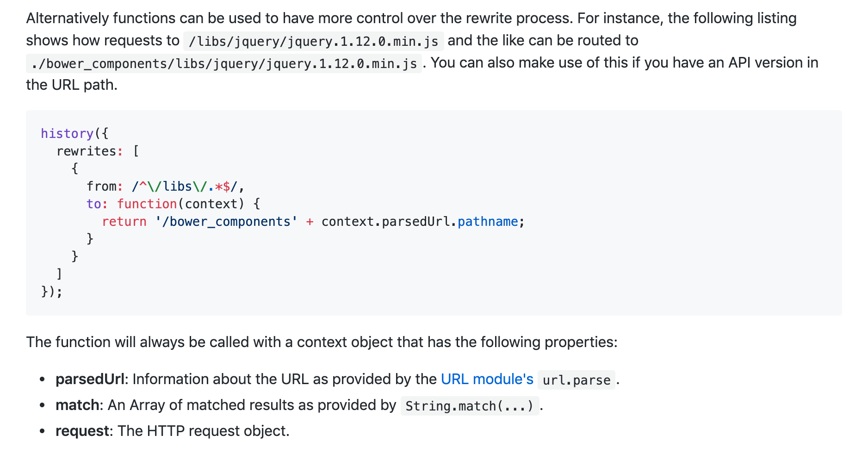This screenshot has height=460, width=868.
Task: Click the return keyword in code
Action: pyautogui.click(x=124, y=222)
